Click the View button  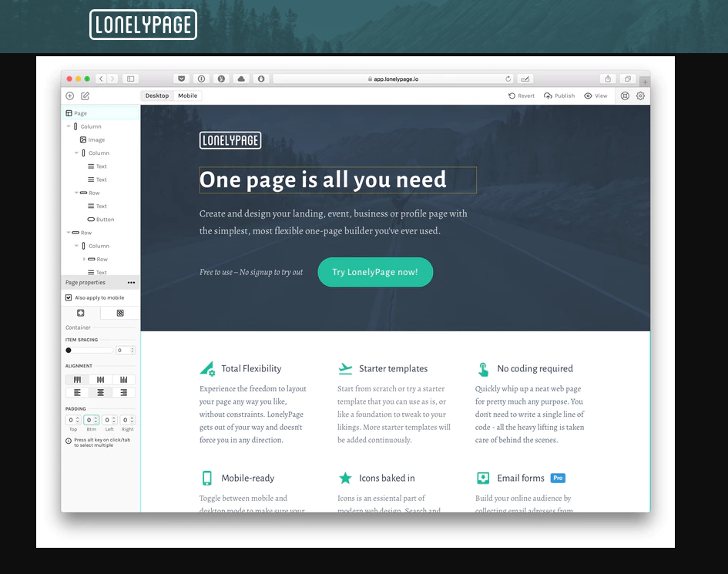(x=595, y=96)
